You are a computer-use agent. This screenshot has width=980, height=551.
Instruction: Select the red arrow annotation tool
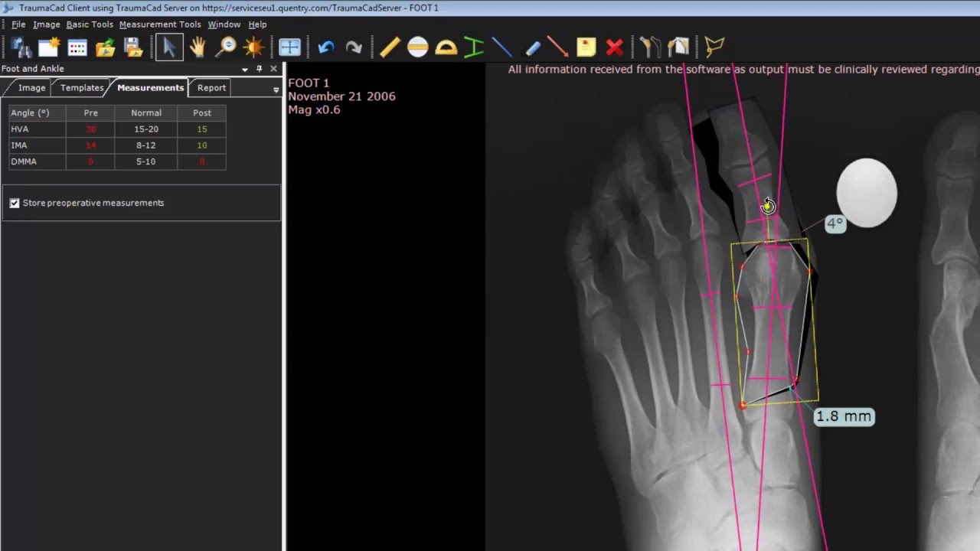pyautogui.click(x=558, y=47)
